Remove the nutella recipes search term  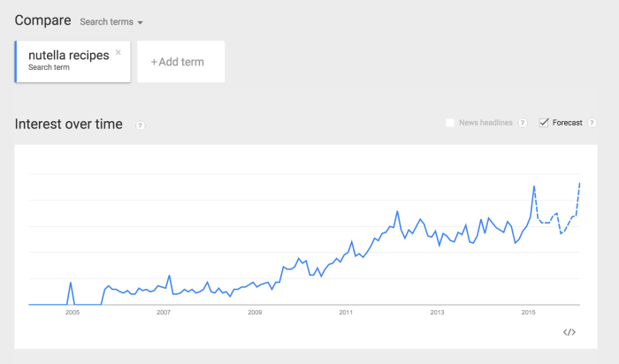[118, 52]
